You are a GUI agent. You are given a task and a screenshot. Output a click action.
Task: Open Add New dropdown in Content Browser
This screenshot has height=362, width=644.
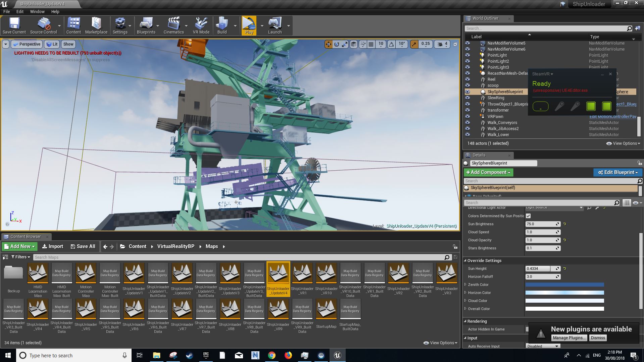19,246
